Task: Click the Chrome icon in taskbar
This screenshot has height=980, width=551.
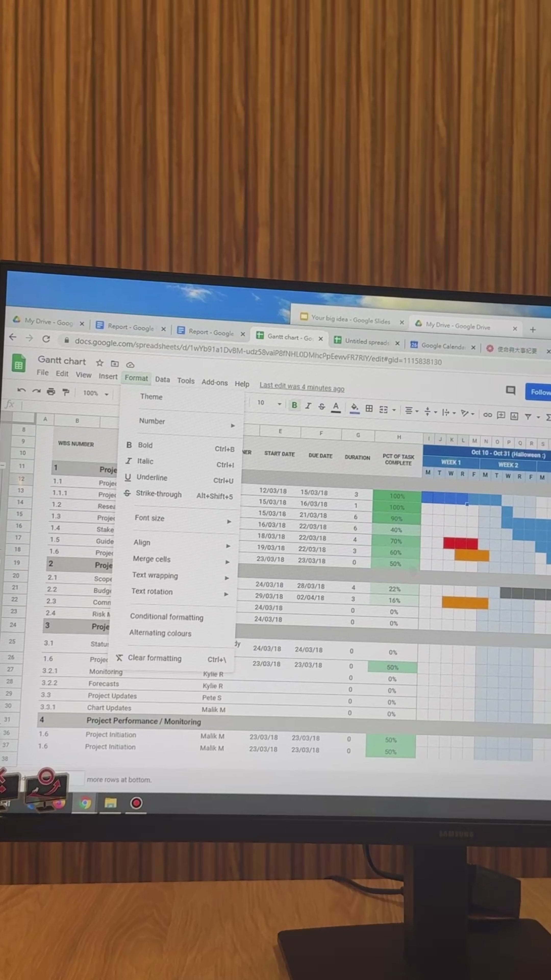Action: (85, 803)
